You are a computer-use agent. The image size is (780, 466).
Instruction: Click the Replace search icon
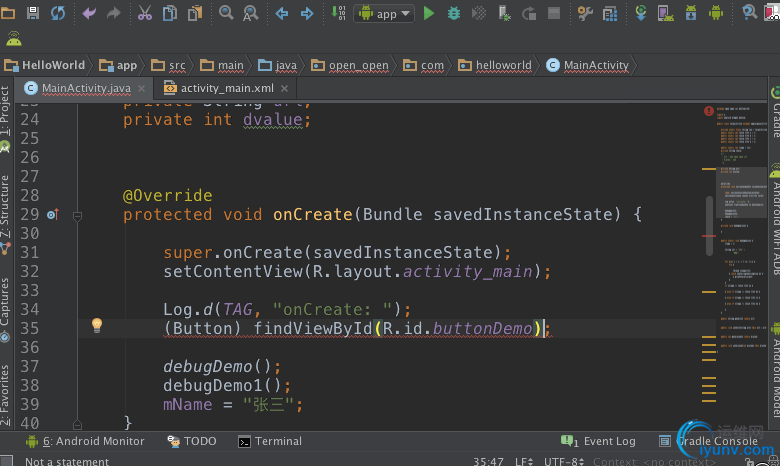[x=250, y=13]
